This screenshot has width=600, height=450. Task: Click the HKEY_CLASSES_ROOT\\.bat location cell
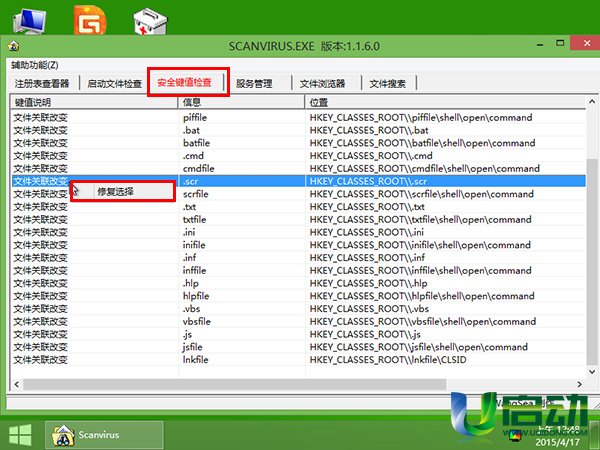coord(369,130)
